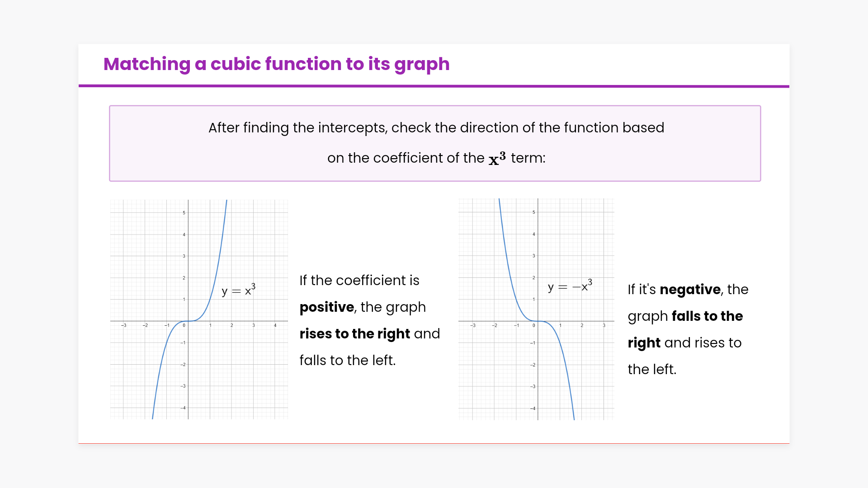The width and height of the screenshot is (868, 488).
Task: Click the bold word 'positive'
Action: pos(326,307)
